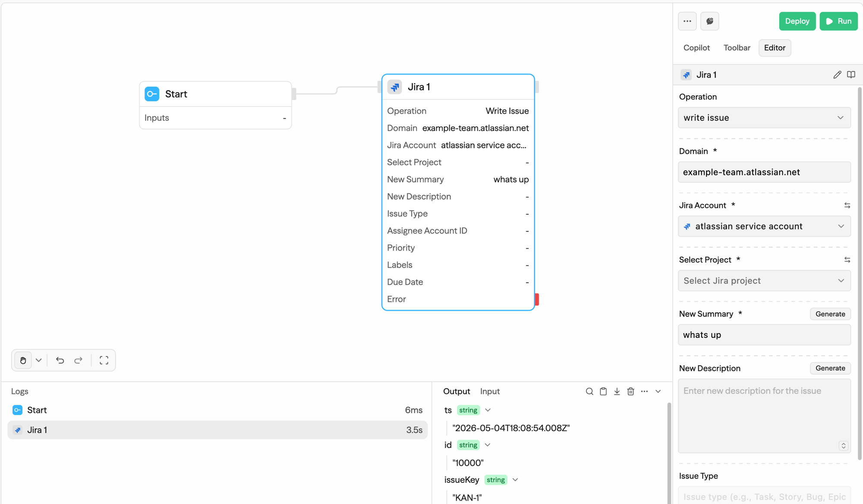This screenshot has height=504, width=863.
Task: Collapse the issueKey string output field
Action: tap(515, 480)
